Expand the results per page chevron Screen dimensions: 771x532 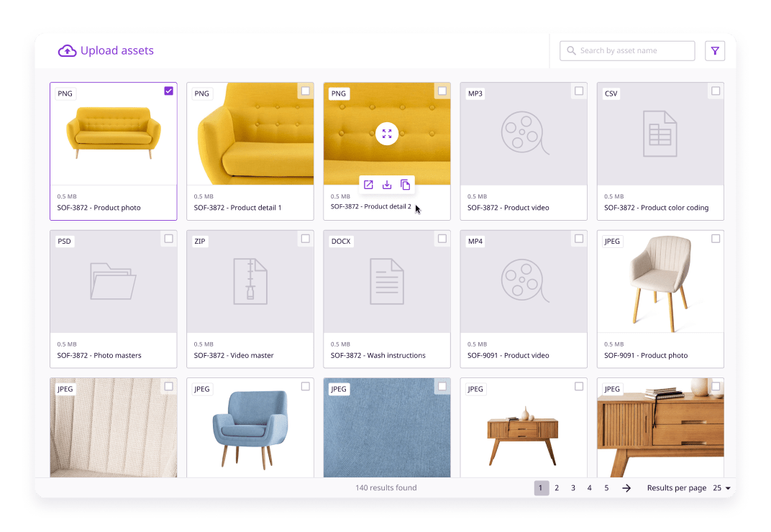(x=727, y=487)
